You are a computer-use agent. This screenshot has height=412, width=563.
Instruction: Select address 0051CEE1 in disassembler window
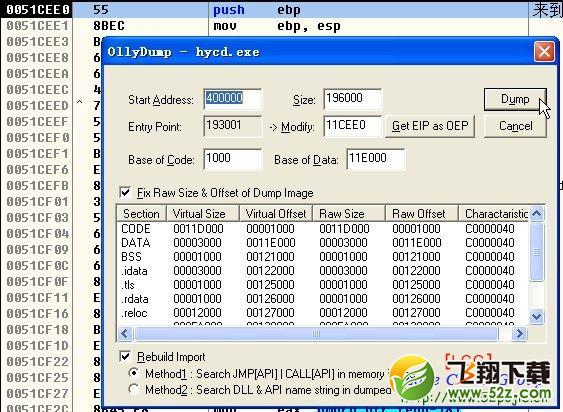point(37,26)
